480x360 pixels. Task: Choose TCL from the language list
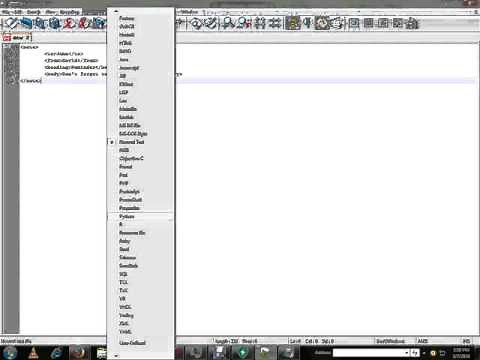click(x=140, y=282)
